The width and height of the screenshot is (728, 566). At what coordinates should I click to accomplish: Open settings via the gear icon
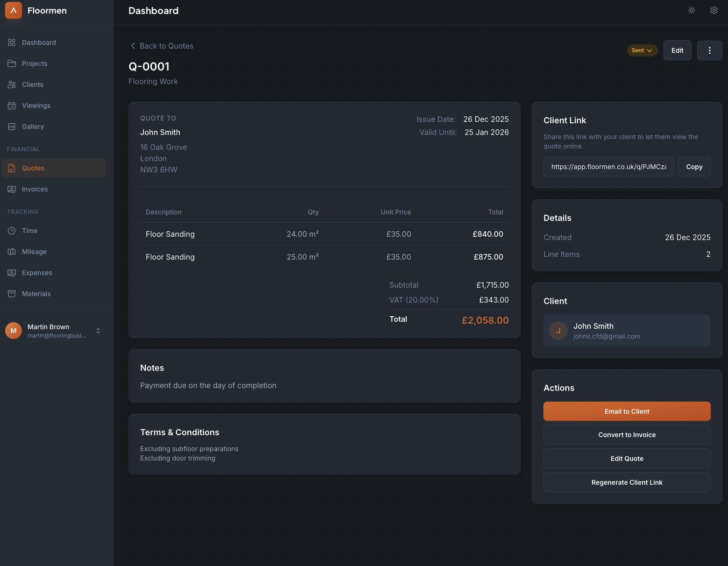click(x=714, y=10)
